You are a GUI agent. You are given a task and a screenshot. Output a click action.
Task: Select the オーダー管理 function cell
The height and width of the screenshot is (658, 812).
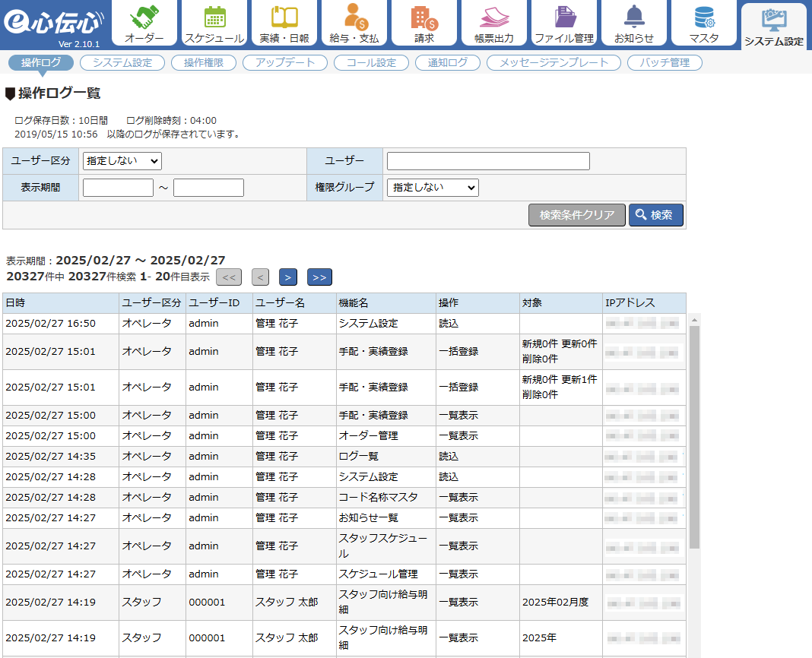coord(385,436)
